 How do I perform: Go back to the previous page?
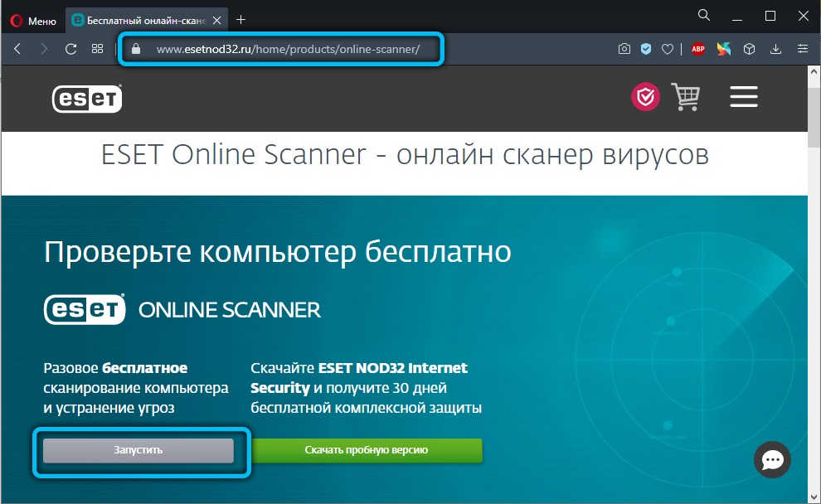click(x=18, y=50)
